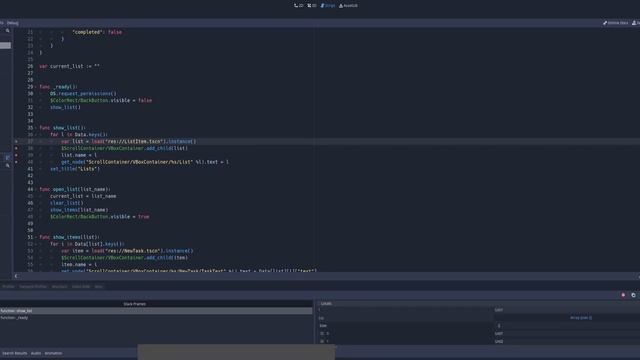Collapse the for loop on line 52

[36, 244]
